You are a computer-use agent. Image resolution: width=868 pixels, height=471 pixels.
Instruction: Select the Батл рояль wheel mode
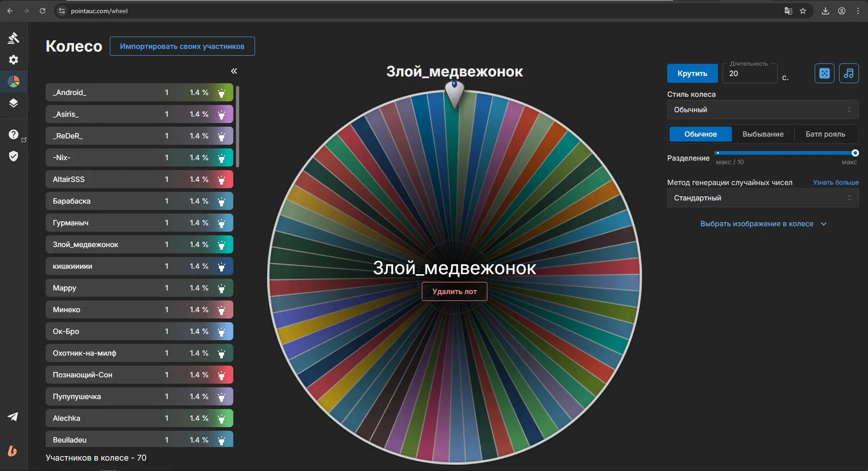coord(825,134)
